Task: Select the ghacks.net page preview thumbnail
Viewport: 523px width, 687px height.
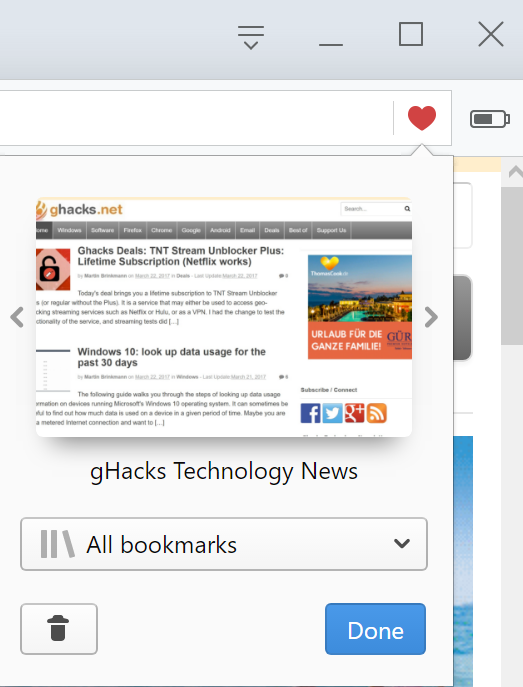Action: coord(224,317)
